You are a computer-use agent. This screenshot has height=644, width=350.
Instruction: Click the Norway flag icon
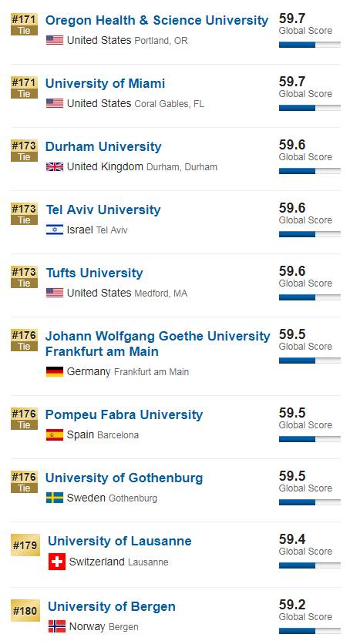coord(57,626)
